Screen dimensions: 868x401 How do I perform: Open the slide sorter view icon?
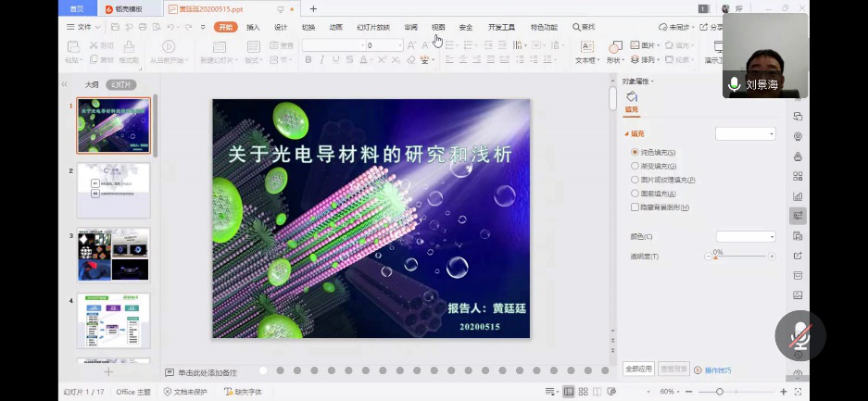584,392
